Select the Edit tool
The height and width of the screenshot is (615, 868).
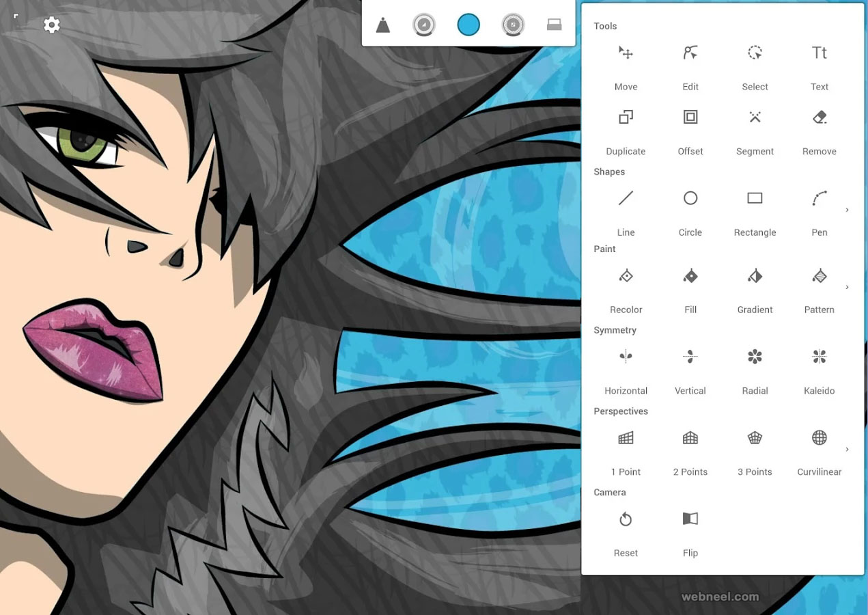tap(690, 53)
